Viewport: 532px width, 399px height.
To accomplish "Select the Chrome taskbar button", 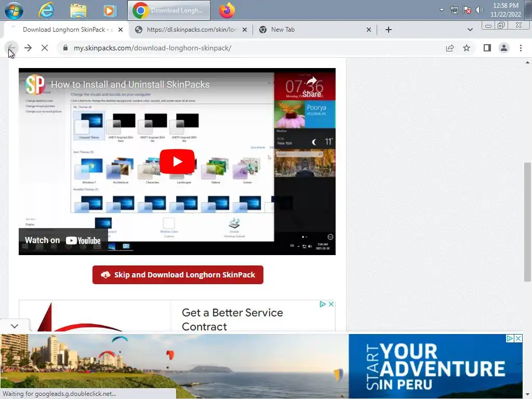I will pyautogui.click(x=169, y=10).
